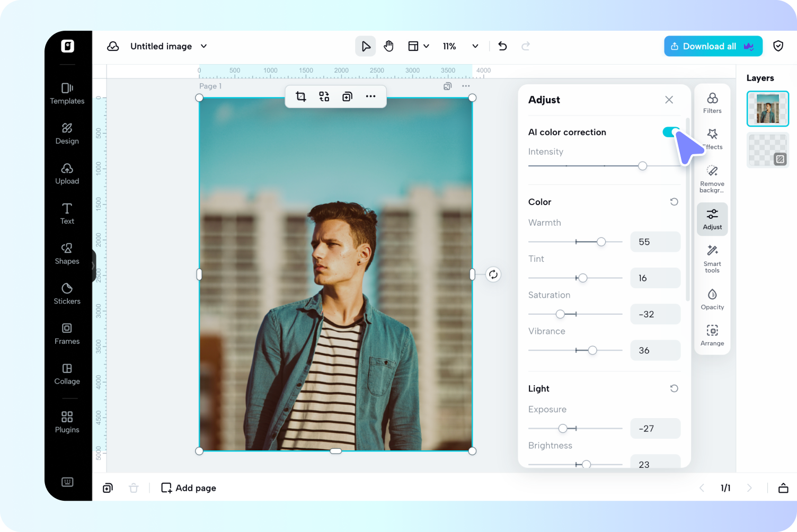Open the Smart tools panel
797x532 pixels.
(x=712, y=258)
